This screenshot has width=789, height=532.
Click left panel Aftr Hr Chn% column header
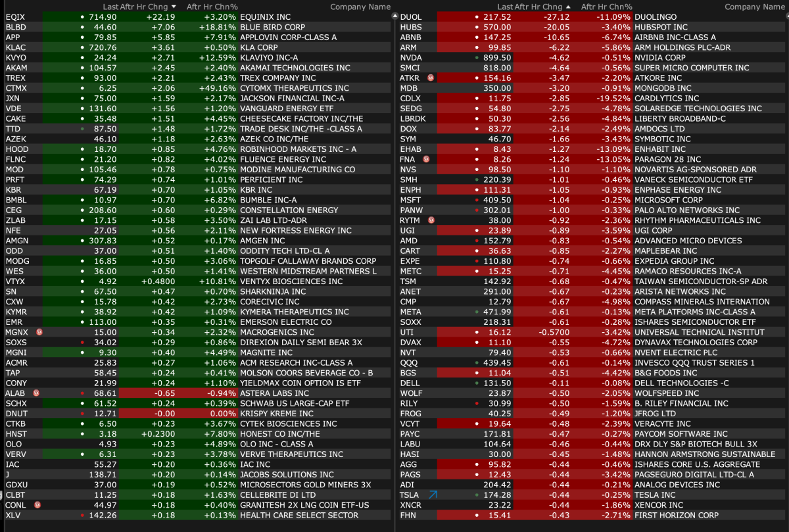212,7
